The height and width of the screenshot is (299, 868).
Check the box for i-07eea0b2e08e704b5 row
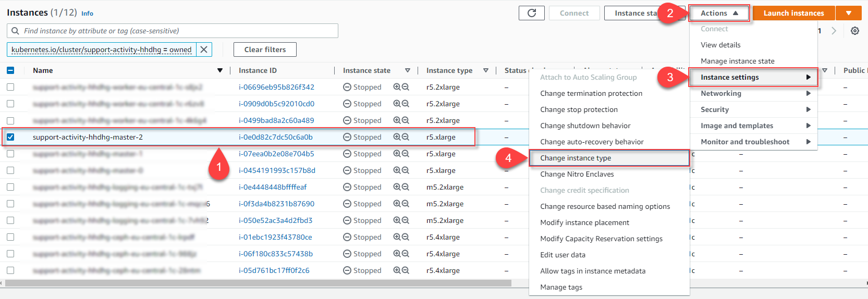[10, 154]
